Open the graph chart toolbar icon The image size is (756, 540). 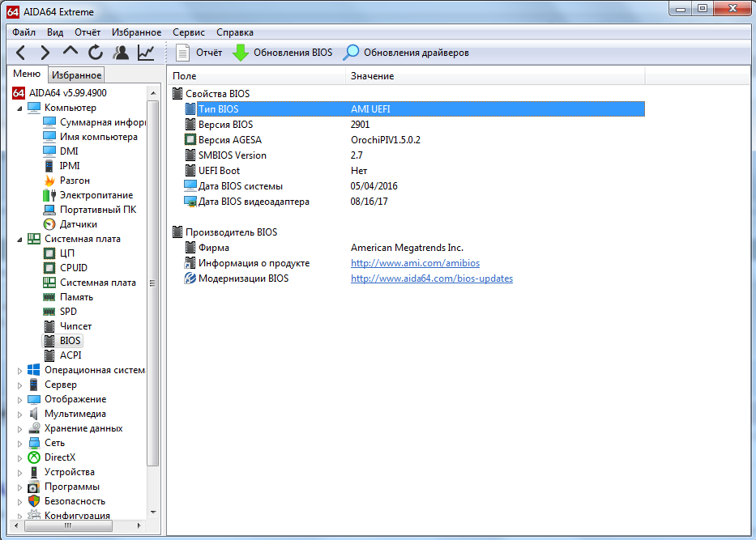(146, 53)
